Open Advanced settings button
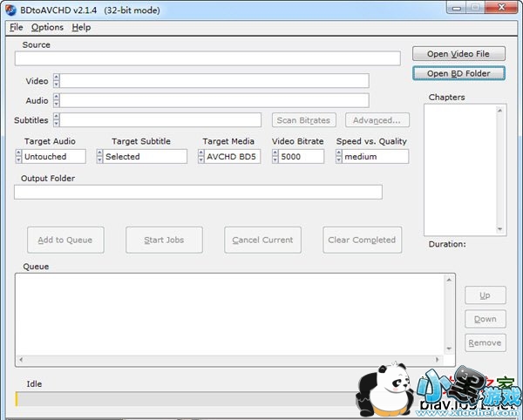Screen dimensions: 523x420 tap(377, 120)
